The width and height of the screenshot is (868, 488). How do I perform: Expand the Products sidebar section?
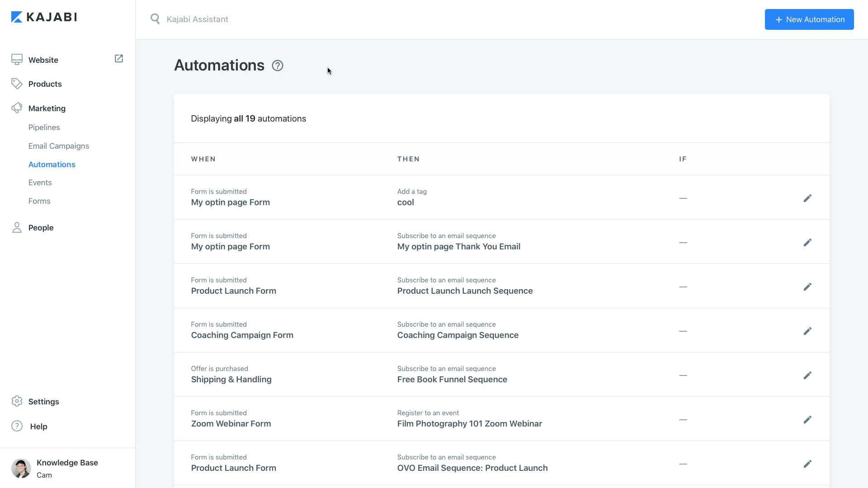tap(45, 84)
